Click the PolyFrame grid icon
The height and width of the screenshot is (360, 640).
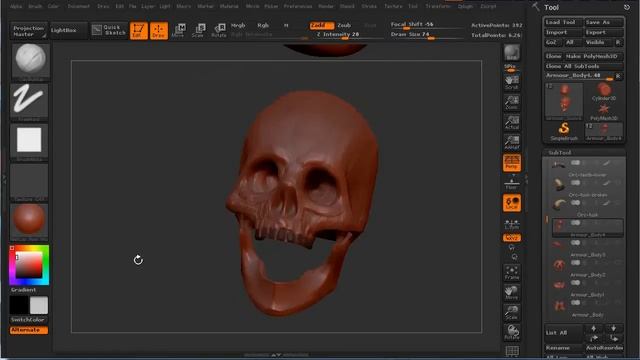click(x=512, y=351)
